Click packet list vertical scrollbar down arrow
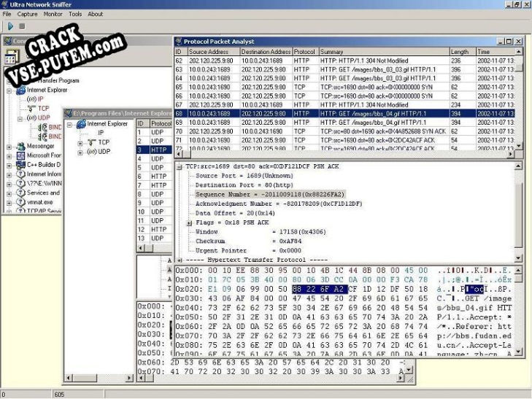The height and width of the screenshot is (399, 532). (x=518, y=146)
